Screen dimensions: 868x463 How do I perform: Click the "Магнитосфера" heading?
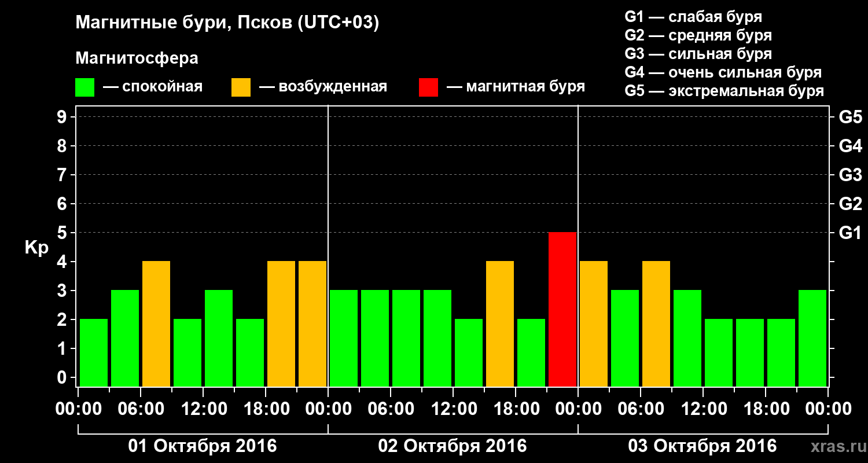(137, 58)
